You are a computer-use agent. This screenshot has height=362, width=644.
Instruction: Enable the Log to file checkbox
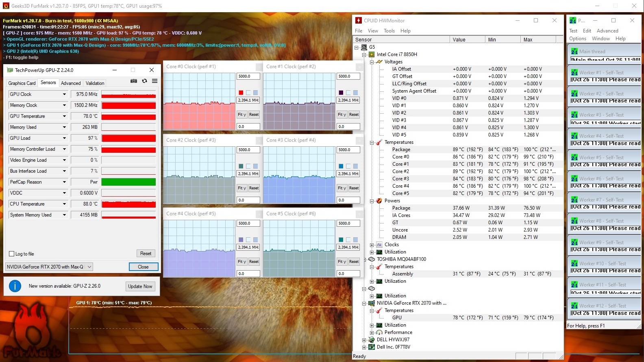click(x=11, y=254)
